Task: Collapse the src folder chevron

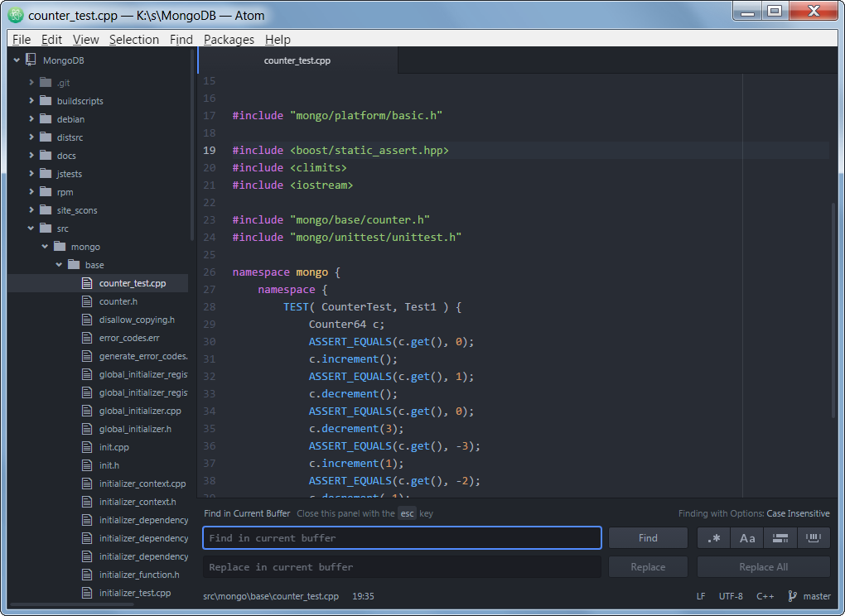Action: 31,229
